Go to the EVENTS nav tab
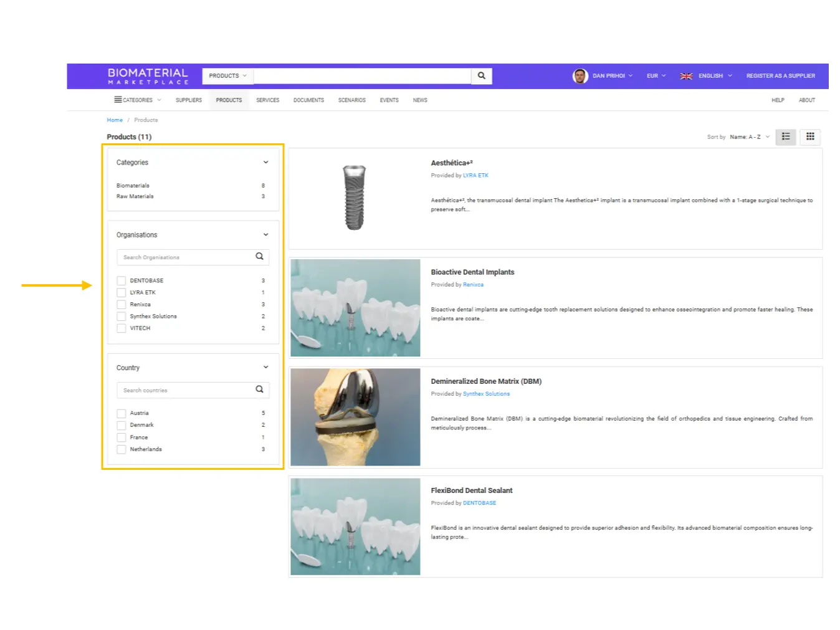This screenshot has width=840, height=630. pos(389,100)
